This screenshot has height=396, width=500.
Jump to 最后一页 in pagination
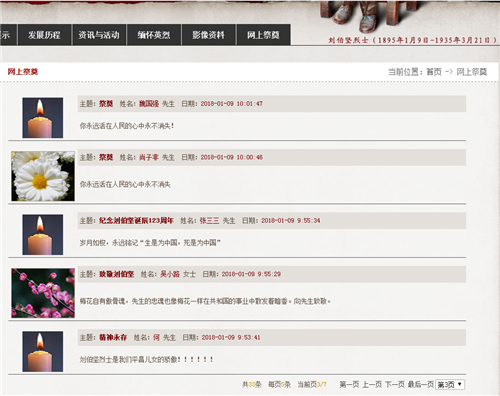(x=421, y=384)
